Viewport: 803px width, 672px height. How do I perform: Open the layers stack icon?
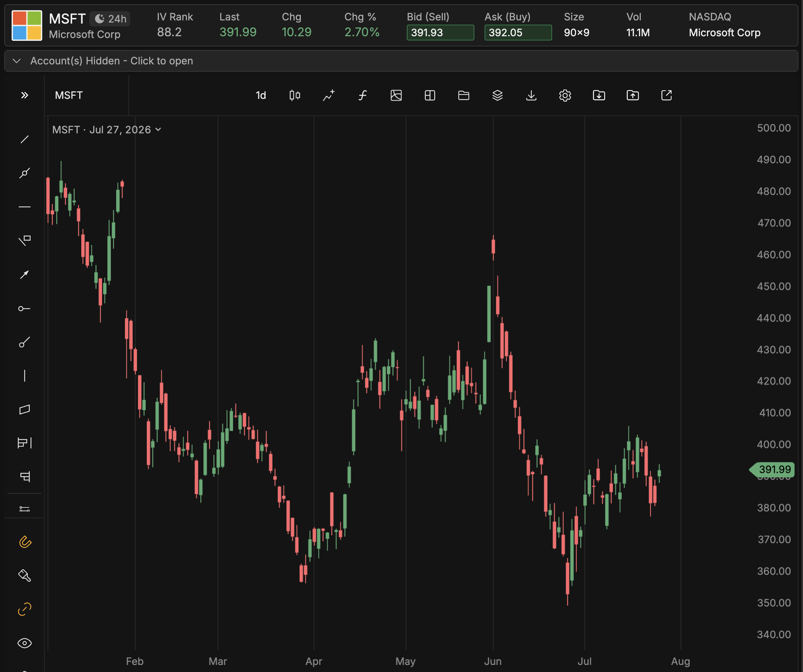(x=498, y=95)
